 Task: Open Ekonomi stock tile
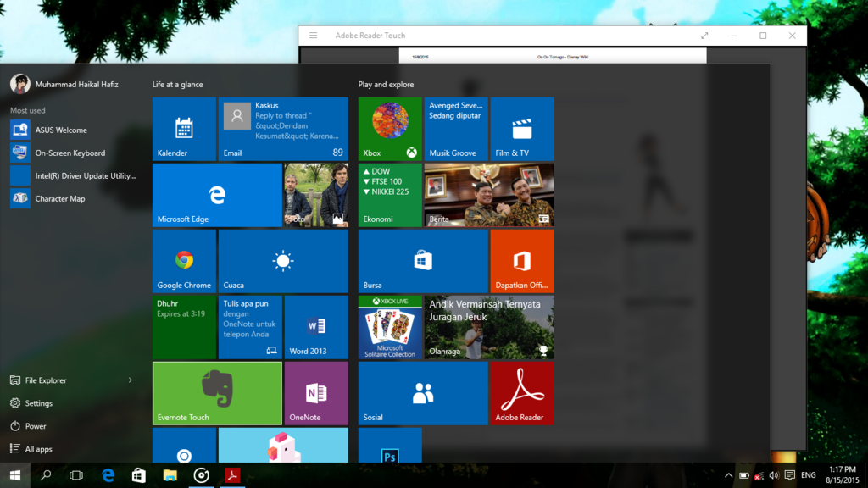coord(390,195)
